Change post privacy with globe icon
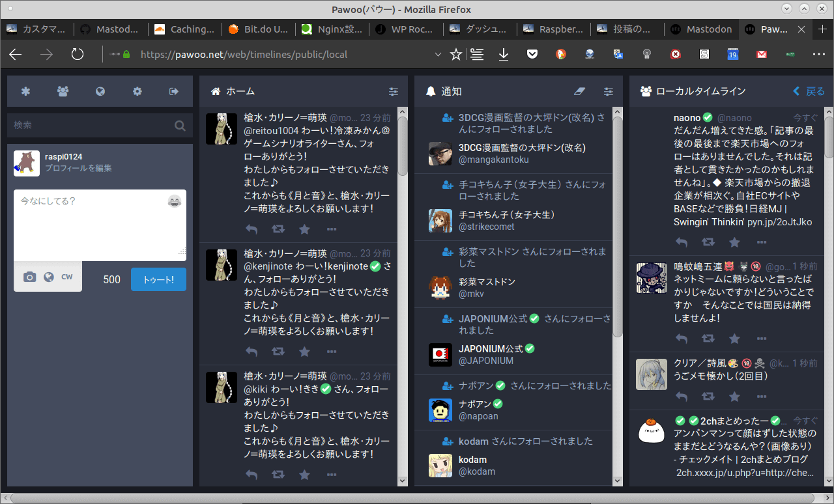 (48, 277)
